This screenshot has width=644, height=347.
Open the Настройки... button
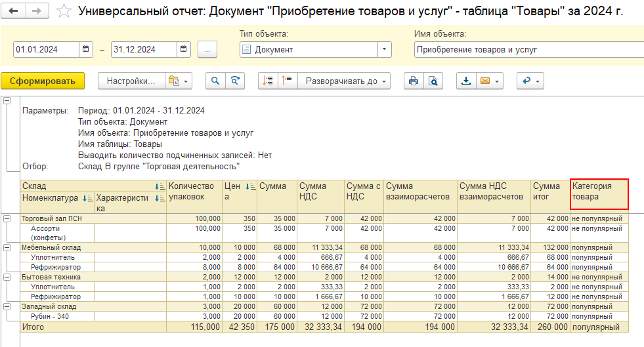click(x=131, y=81)
